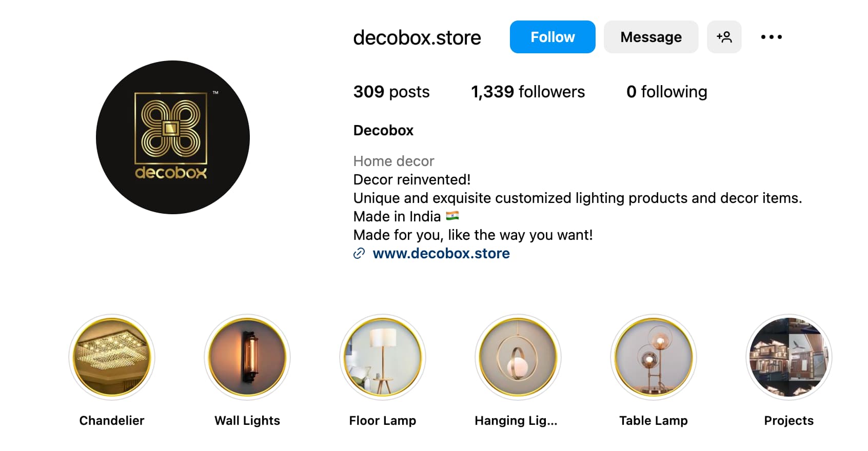
Task: Open the Wall Lights highlight circle
Action: pyautogui.click(x=247, y=357)
